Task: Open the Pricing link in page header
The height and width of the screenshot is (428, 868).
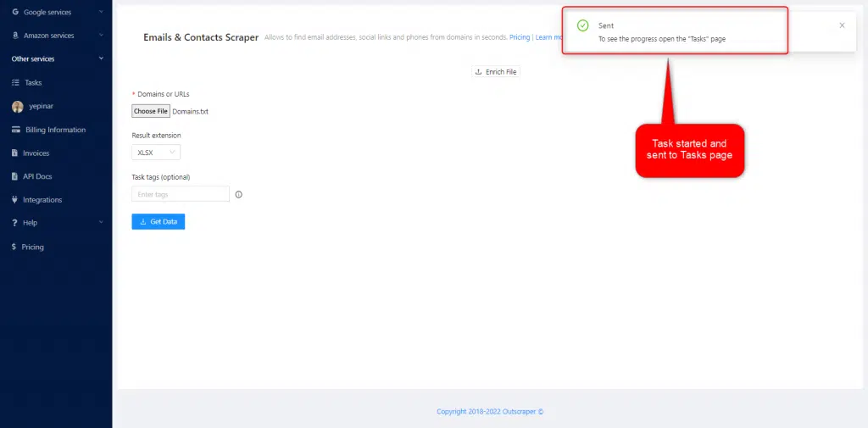Action: point(520,37)
